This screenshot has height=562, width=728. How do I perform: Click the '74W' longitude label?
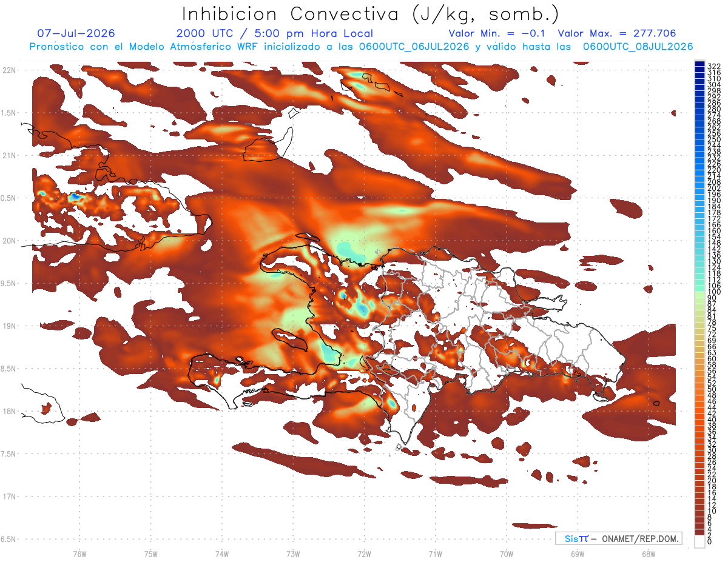point(222,554)
